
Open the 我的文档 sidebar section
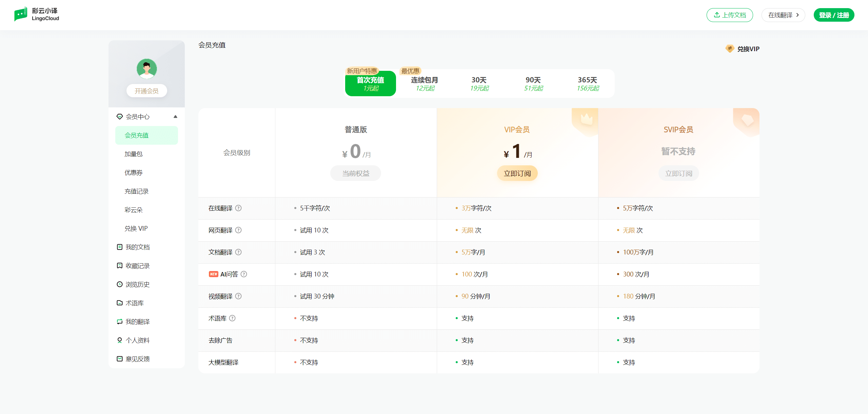point(138,247)
